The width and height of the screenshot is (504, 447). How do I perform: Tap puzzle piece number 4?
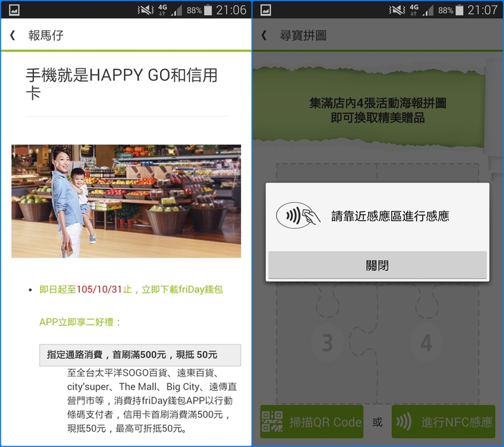(x=426, y=343)
